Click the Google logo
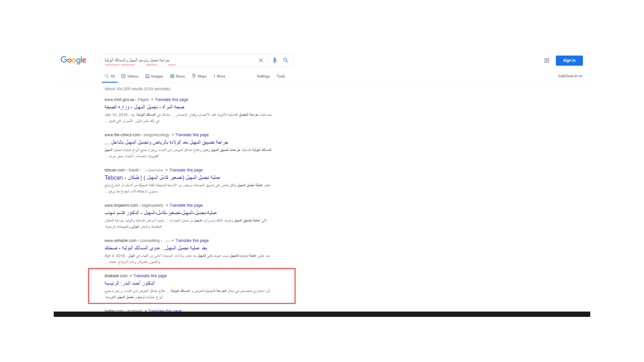Viewport: 644px width, 362px height. [x=73, y=60]
